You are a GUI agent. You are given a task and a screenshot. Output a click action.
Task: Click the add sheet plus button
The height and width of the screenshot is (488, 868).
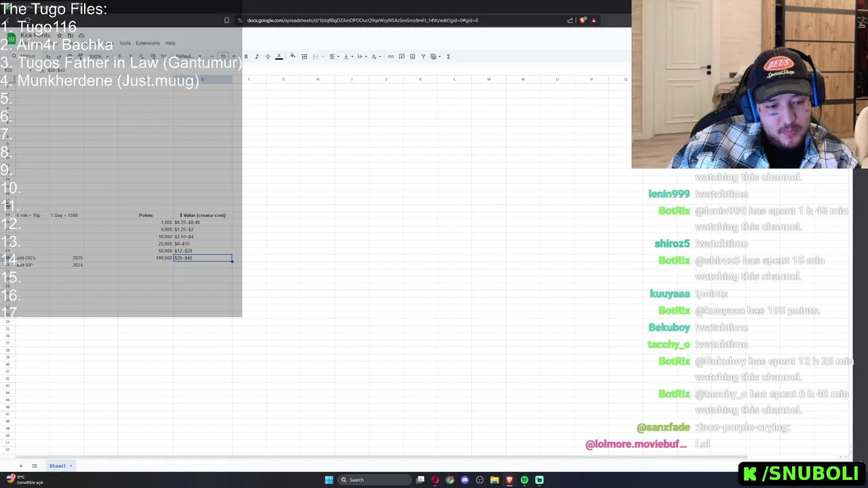pos(20,466)
